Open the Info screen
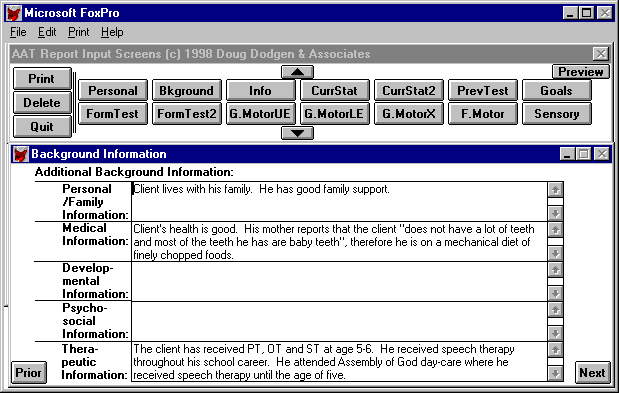The image size is (619, 393). click(261, 90)
